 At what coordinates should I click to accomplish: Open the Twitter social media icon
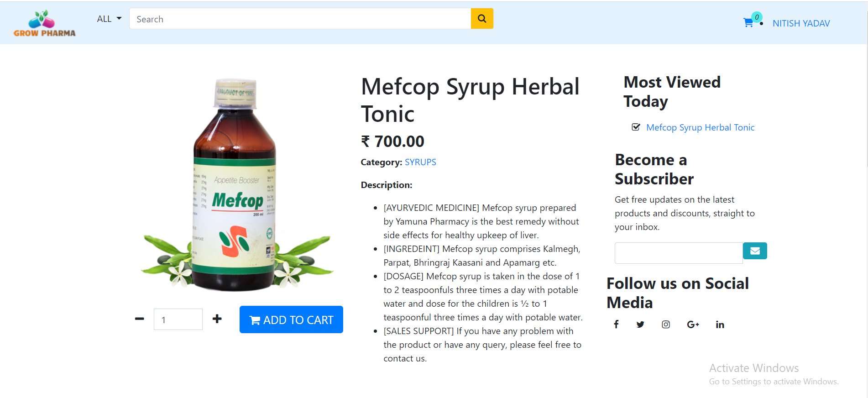640,324
